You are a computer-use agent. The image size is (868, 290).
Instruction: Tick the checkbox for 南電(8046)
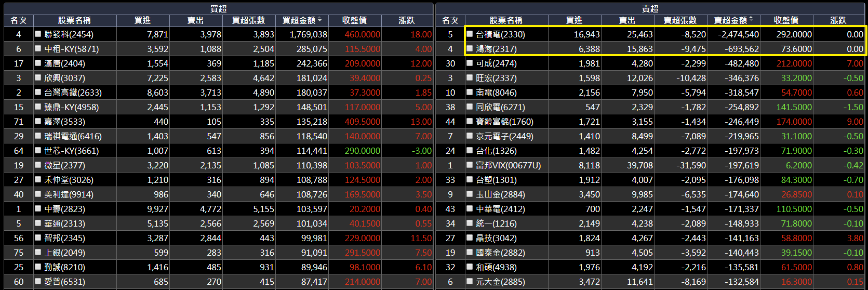470,92
